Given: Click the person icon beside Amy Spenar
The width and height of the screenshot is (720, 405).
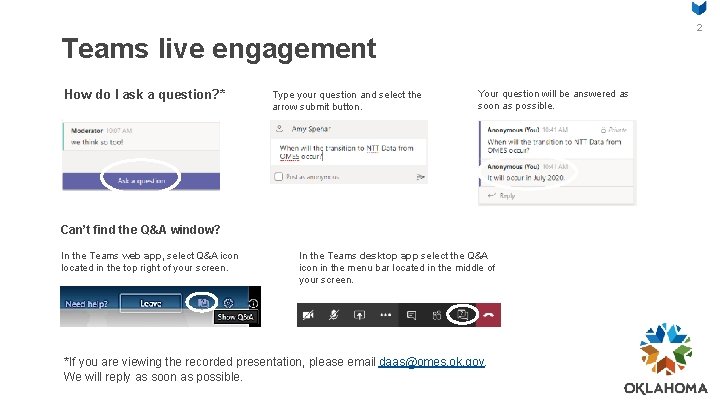Looking at the screenshot, I should (279, 129).
